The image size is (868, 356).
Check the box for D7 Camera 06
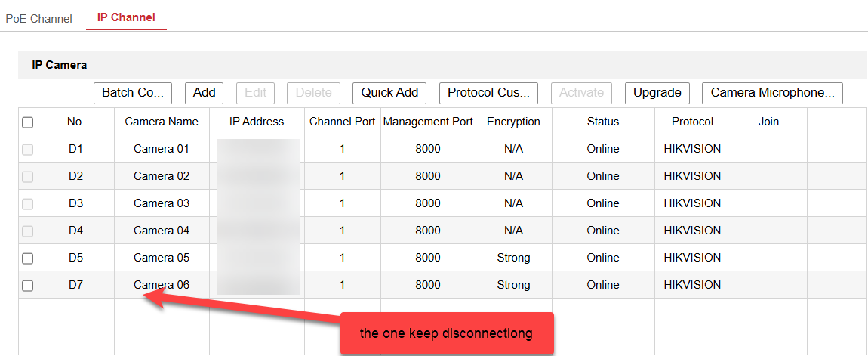28,286
